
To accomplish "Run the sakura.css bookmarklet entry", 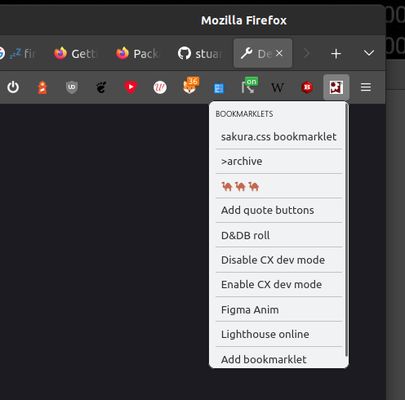I will (279, 137).
